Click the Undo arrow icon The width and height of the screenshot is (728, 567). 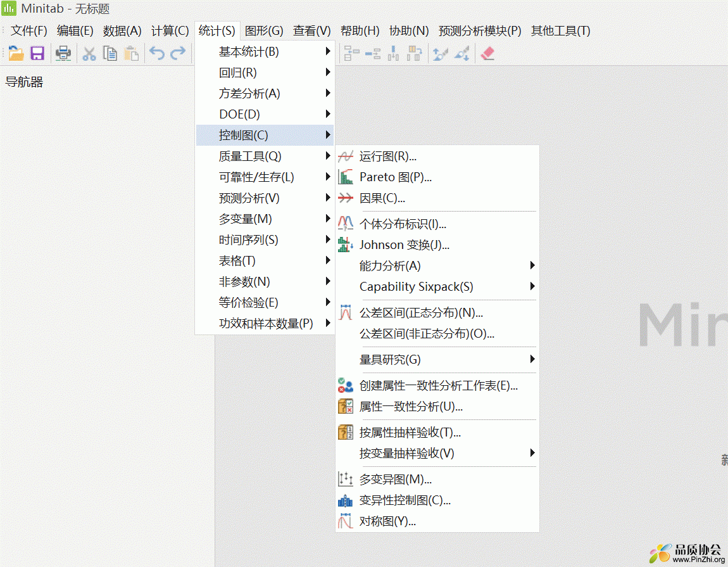(157, 53)
